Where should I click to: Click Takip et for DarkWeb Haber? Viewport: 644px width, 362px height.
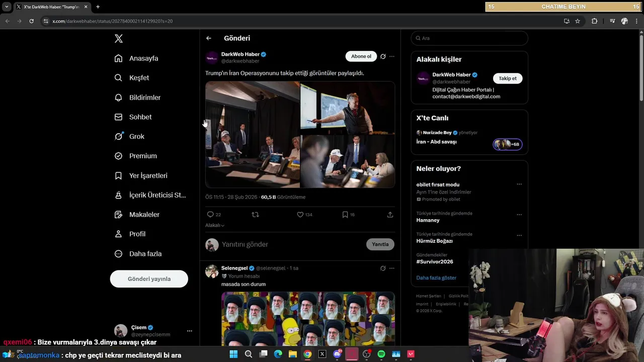(508, 78)
